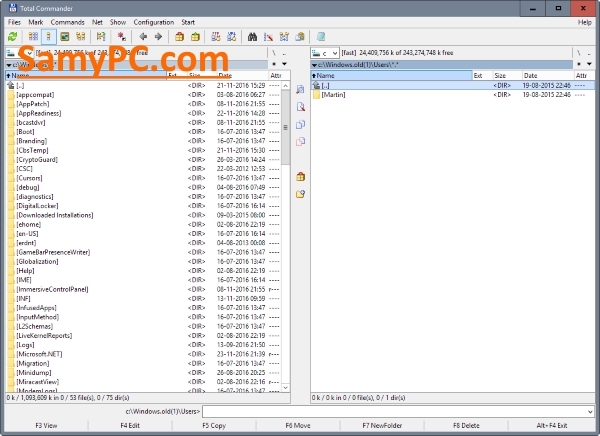The width and height of the screenshot is (600, 436).
Task: Open the left panel history down arrow
Action: 284,64
